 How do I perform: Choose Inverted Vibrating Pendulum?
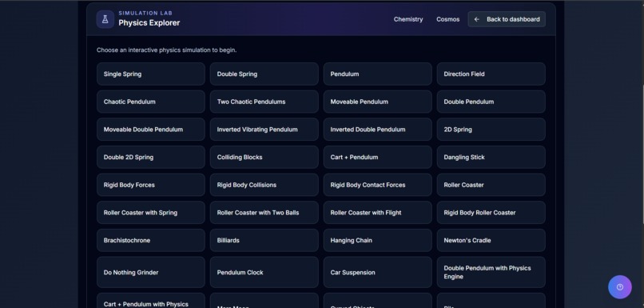click(x=264, y=130)
